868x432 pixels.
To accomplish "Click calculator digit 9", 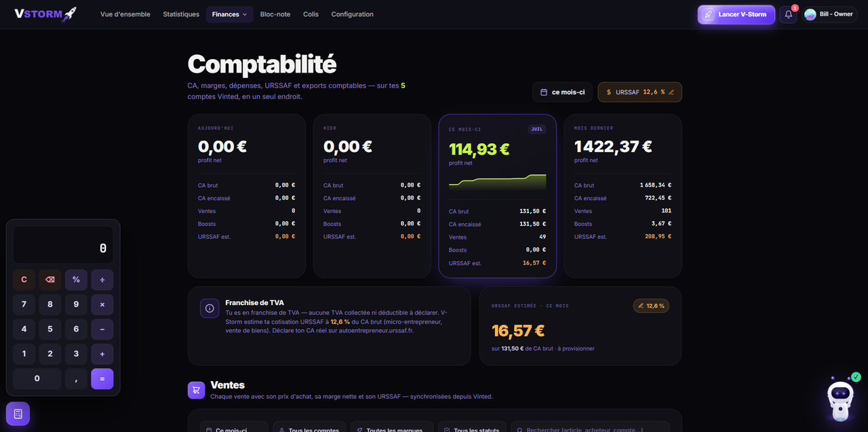I will pos(76,305).
